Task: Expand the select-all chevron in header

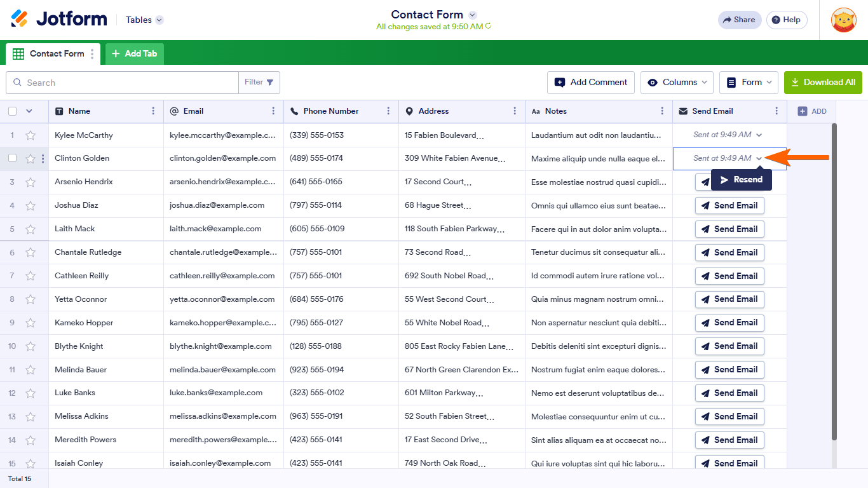Action: pyautogui.click(x=29, y=111)
